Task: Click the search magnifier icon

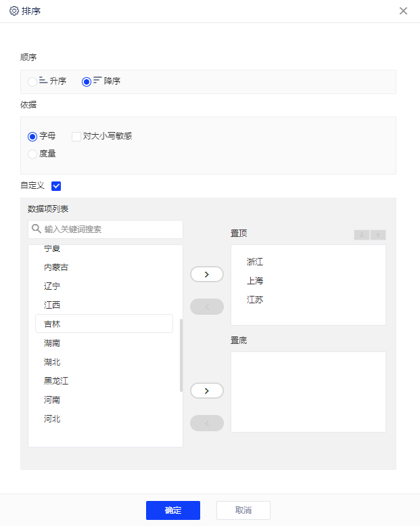Action: point(37,229)
